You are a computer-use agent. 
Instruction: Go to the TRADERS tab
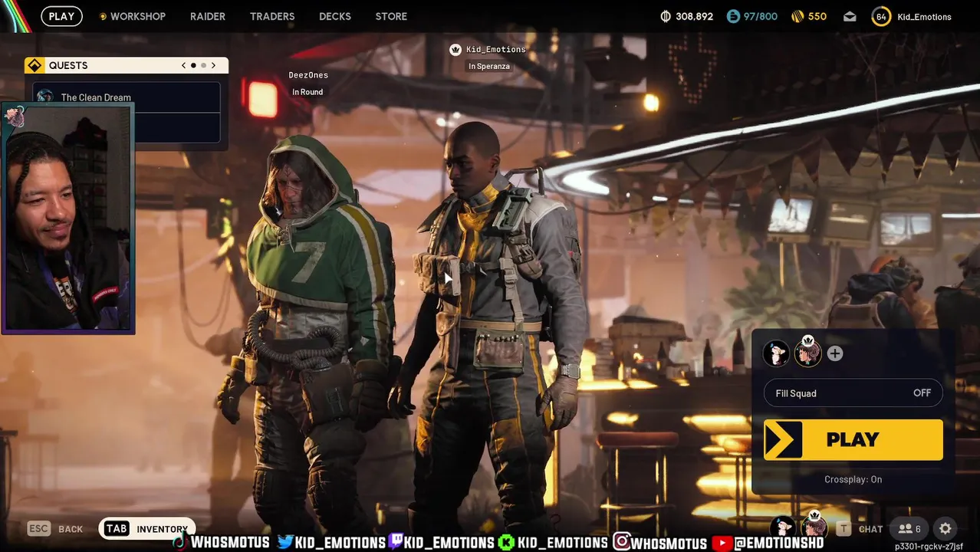[272, 16]
